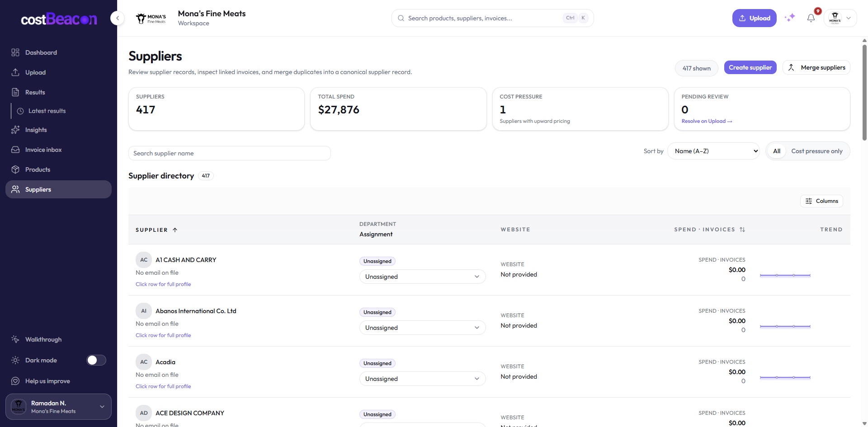This screenshot has width=868, height=427.
Task: Click the Mona's Fine Meats workspace logo
Action: pyautogui.click(x=151, y=19)
